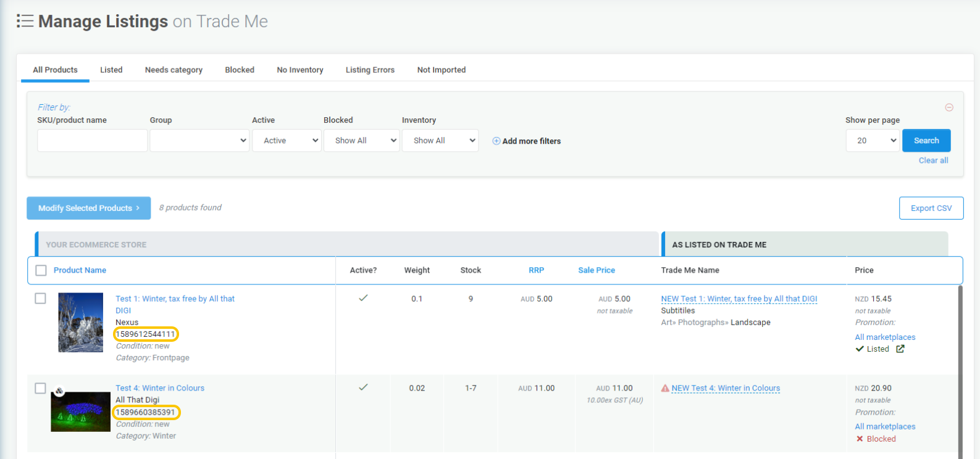Image resolution: width=980 pixels, height=459 pixels.
Task: Tick the select-all checkbox beside Product Name
Action: [x=41, y=270]
